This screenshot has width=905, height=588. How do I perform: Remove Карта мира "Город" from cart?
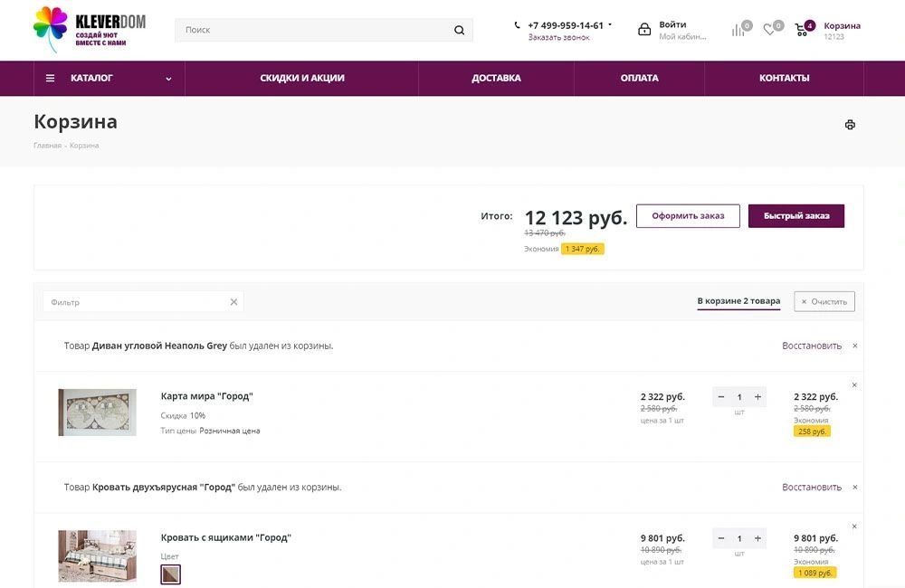[x=854, y=385]
